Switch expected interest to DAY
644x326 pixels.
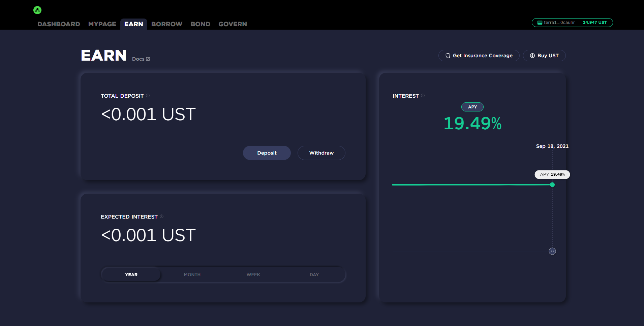click(x=314, y=274)
